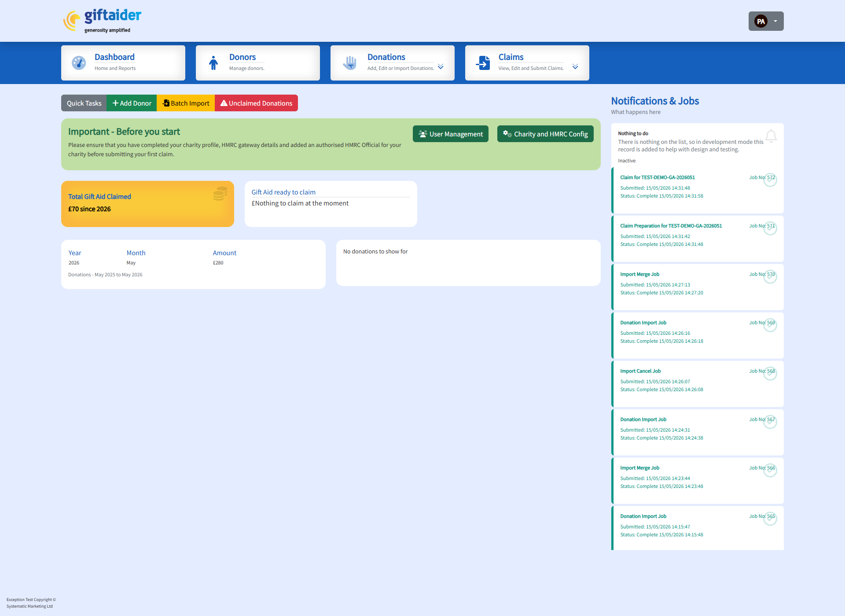The image size is (845, 616).
Task: Click the Dashboard gauge icon
Action: point(79,63)
